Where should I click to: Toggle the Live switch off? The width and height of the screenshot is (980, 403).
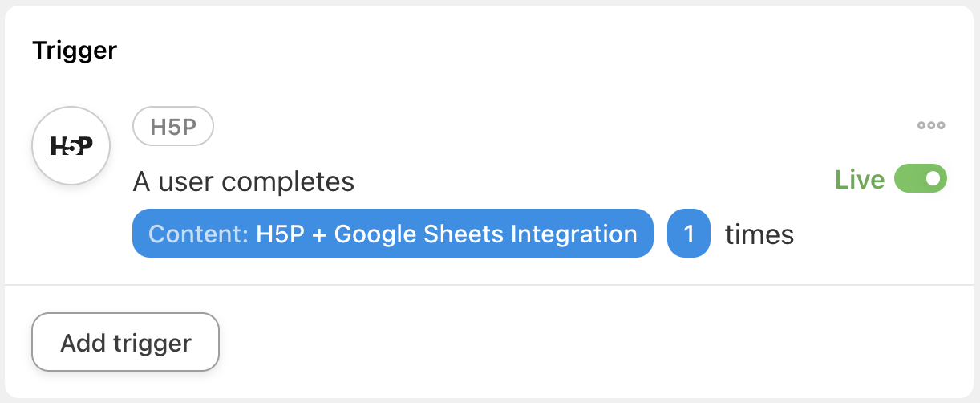click(921, 179)
